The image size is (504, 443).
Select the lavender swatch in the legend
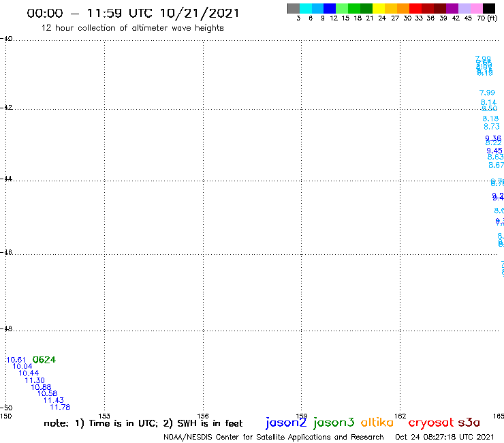pos(464,8)
